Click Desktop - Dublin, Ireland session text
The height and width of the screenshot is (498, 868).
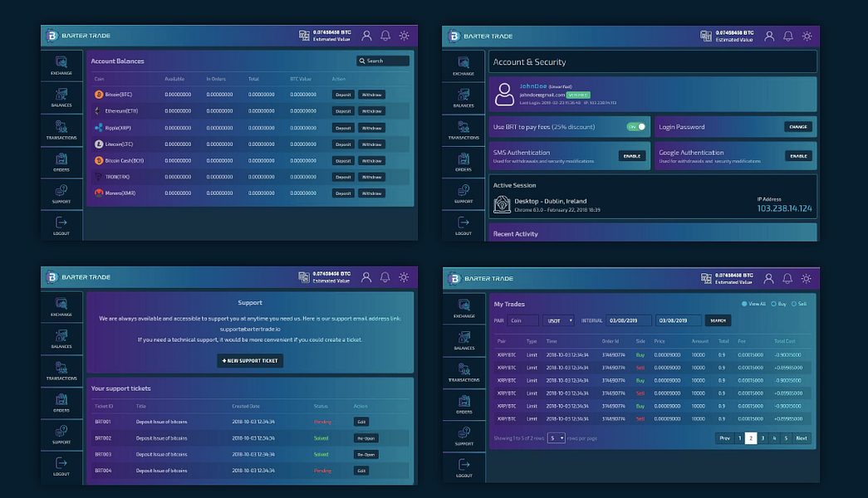pyautogui.click(x=550, y=202)
